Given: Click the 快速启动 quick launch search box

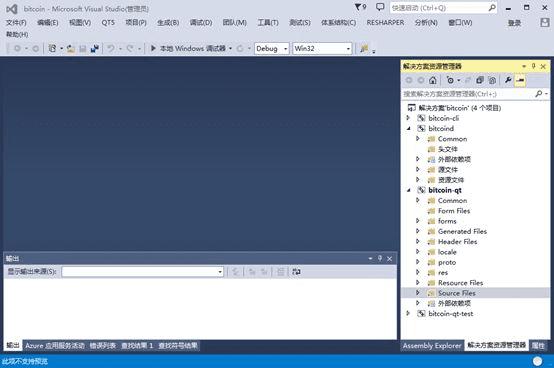Looking at the screenshot, I should click(443, 8).
